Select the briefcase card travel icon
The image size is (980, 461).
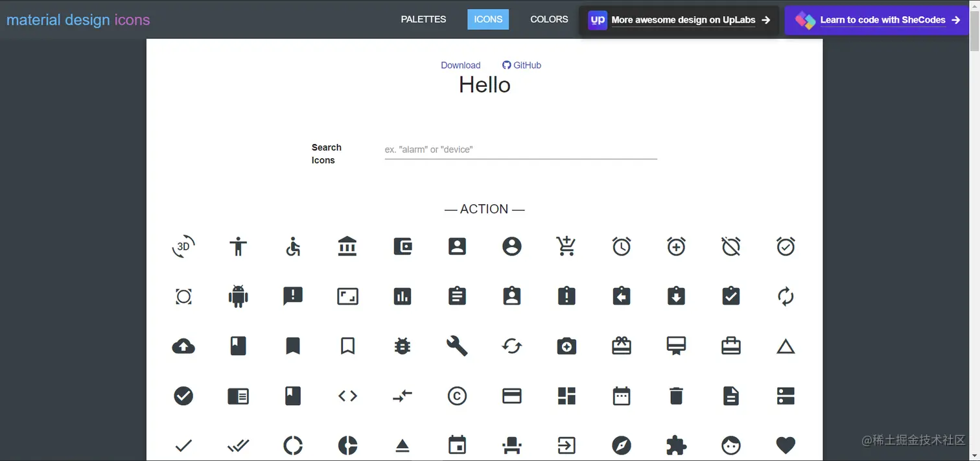pyautogui.click(x=731, y=346)
